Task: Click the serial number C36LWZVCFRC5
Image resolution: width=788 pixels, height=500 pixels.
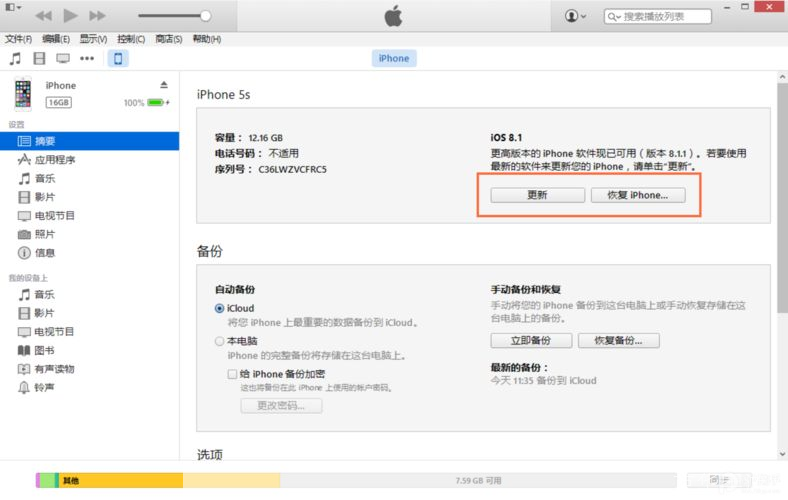Action: pyautogui.click(x=292, y=169)
